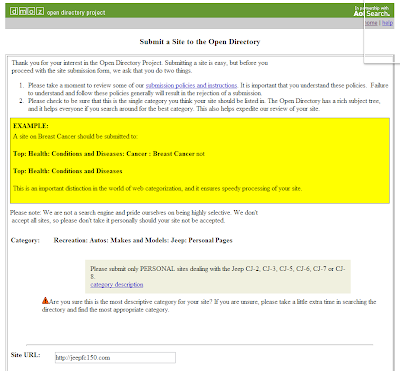
Task: Click the 'Recreation: Autos: Makes and Models: Jeep: Personal Pages' text
Action: point(143,240)
